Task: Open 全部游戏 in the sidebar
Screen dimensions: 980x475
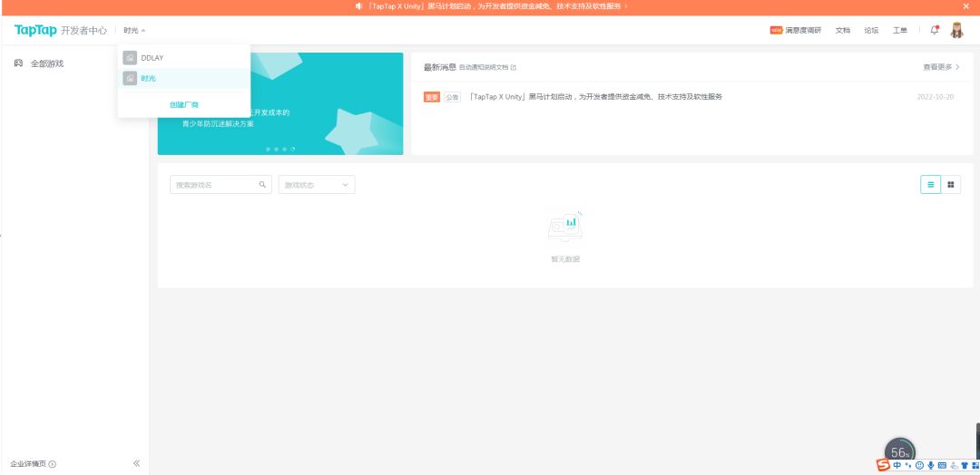Action: tap(47, 63)
